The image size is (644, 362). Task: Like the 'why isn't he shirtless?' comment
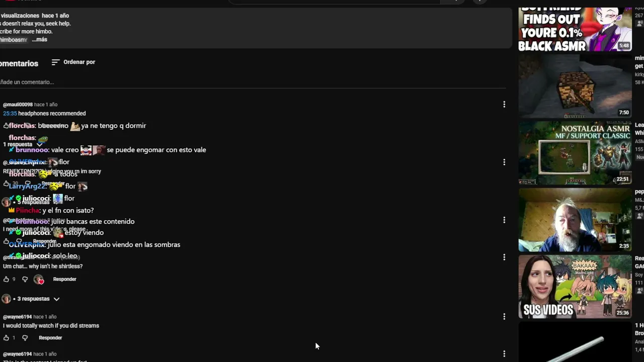[x=6, y=279]
